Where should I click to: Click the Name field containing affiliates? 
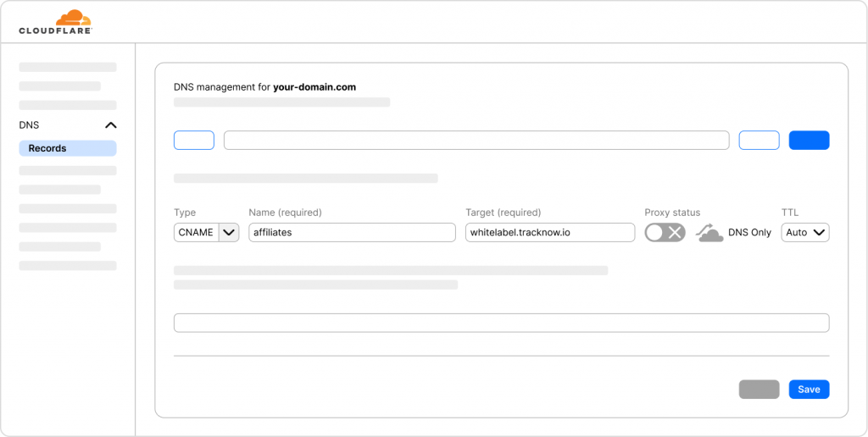352,232
